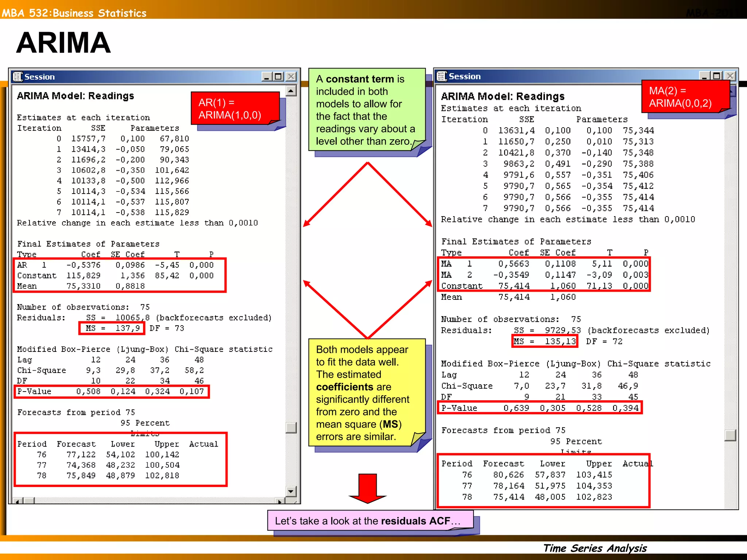Click the AR(1) = ARIMA(1,0,0) red note
The image size is (747, 560).
(x=235, y=108)
